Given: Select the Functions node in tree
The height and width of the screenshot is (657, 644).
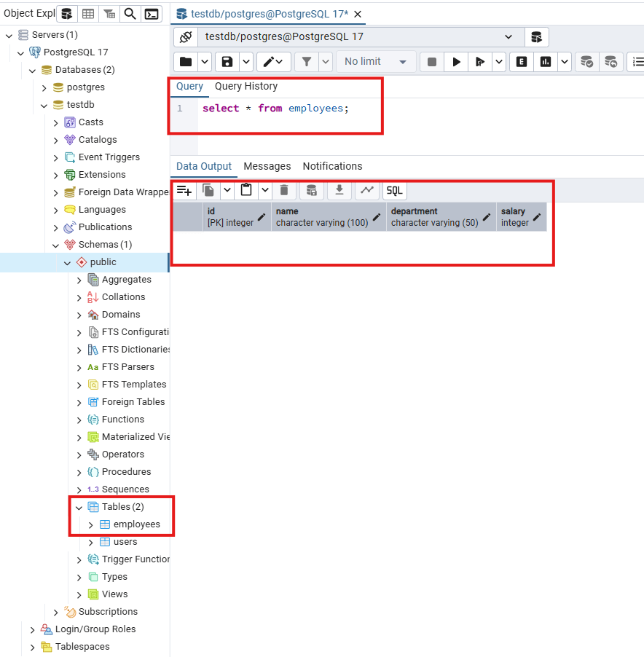Looking at the screenshot, I should 123,420.
